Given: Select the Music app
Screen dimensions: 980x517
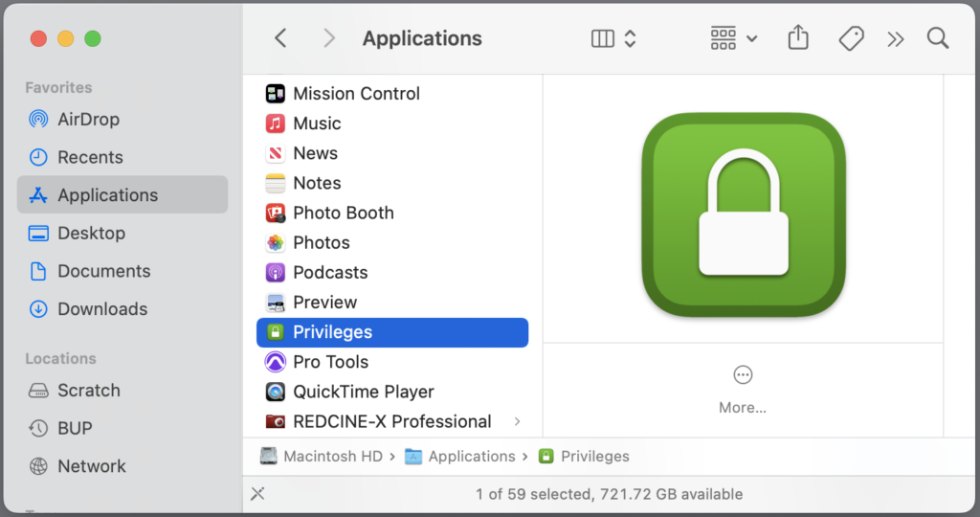Looking at the screenshot, I should coord(392,124).
